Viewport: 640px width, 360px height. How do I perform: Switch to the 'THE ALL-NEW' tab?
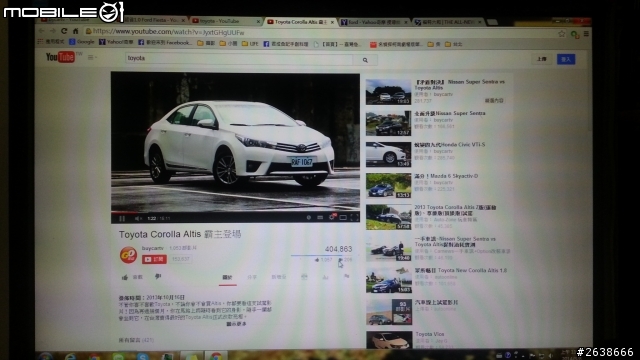448,22
